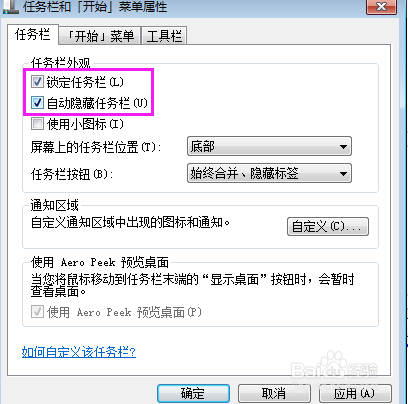Confirm with the 确定 button
This screenshot has width=408, height=404.
click(193, 393)
